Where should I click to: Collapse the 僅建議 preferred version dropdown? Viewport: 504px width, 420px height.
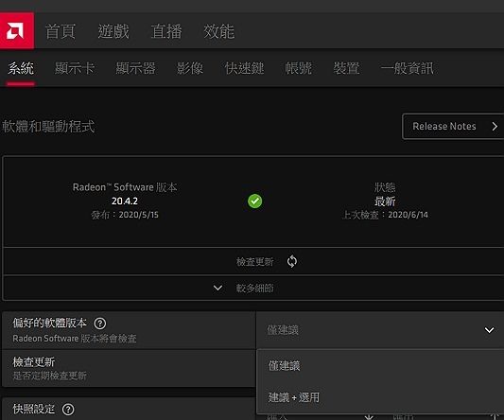pos(380,330)
